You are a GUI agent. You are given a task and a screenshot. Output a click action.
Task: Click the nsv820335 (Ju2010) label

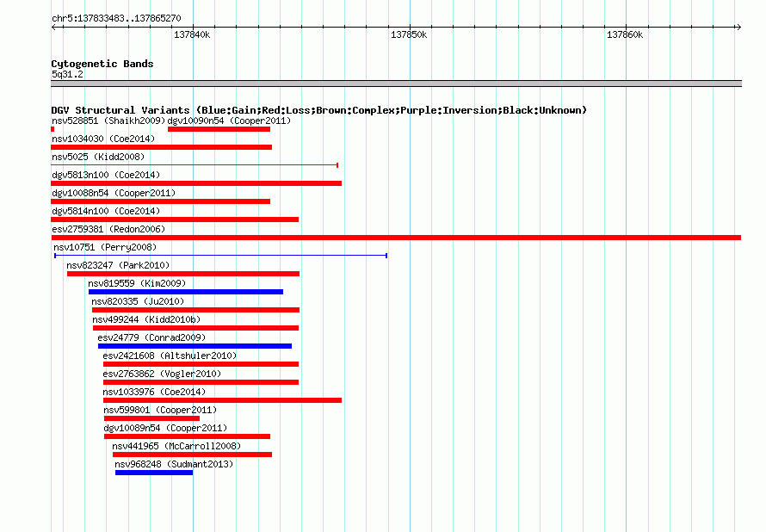click(x=139, y=301)
